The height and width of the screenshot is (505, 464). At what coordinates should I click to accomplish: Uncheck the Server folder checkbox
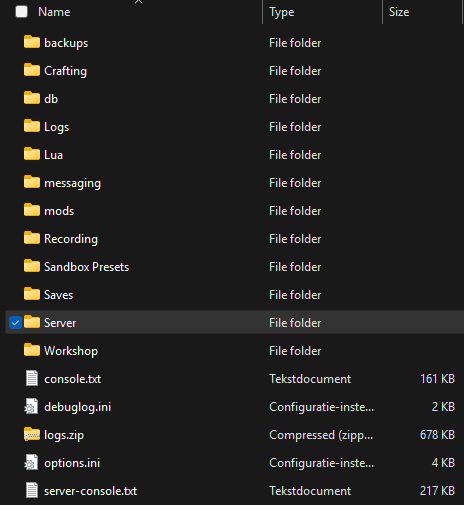pyautogui.click(x=15, y=322)
